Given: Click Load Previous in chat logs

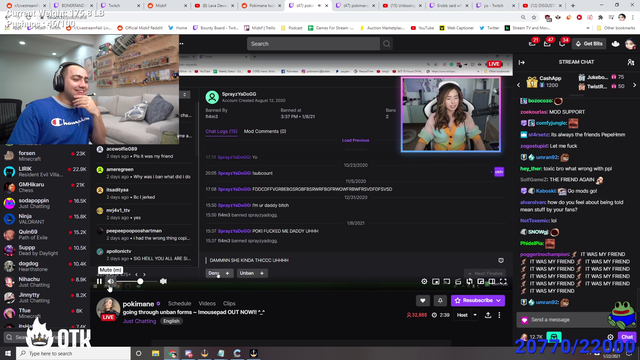Looking at the screenshot, I should pos(356,140).
